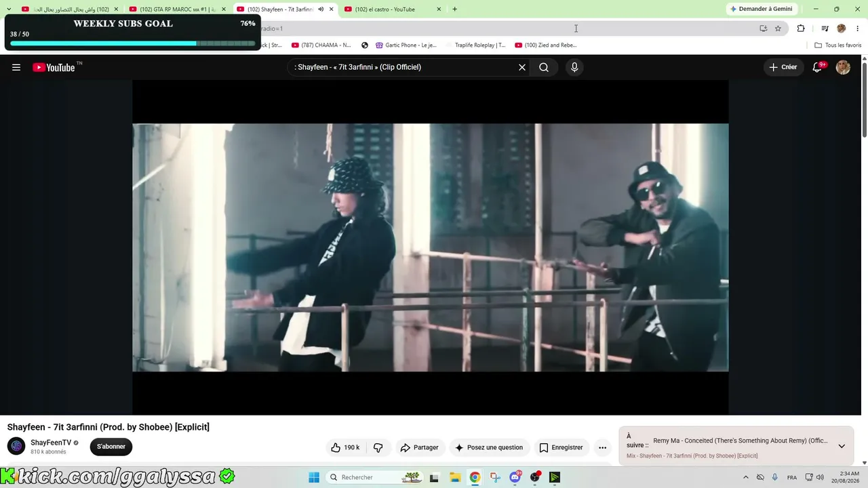Open Chrome's three-dot menu
This screenshot has height=488, width=868.
tap(857, 28)
